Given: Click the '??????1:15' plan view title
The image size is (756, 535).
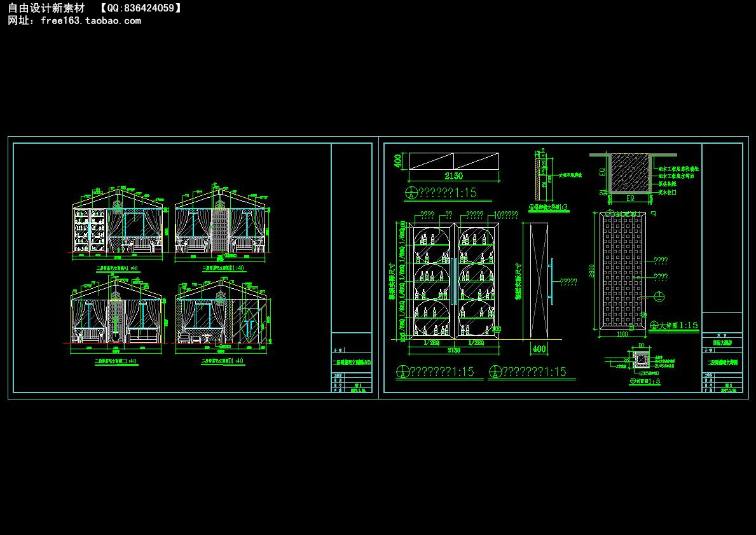Looking at the screenshot, I should coord(448,193).
